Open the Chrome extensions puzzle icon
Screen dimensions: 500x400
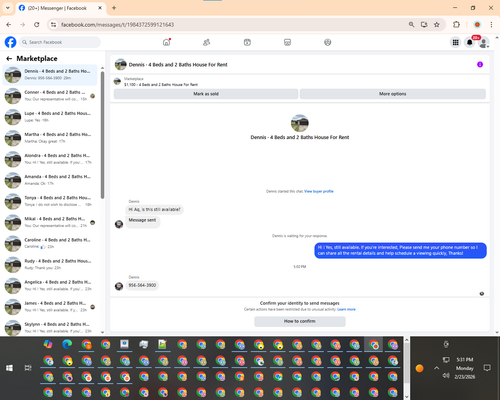[x=456, y=25]
